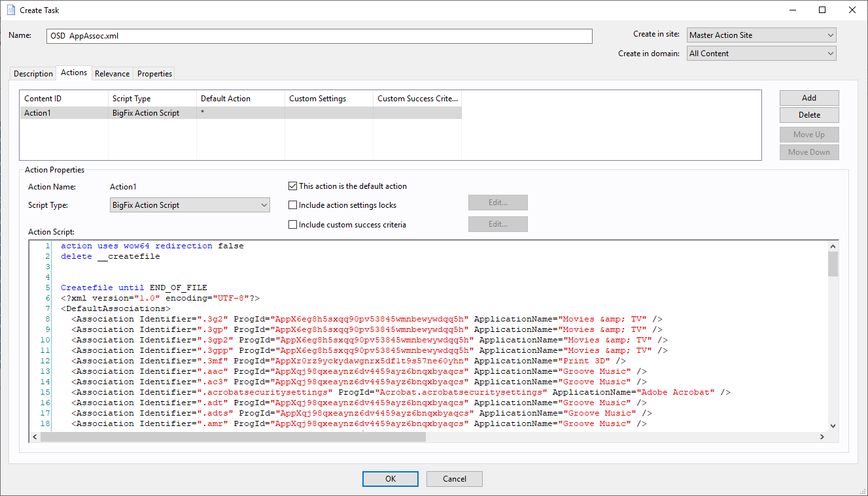868x496 pixels.
Task: Click the Create Task window document icon
Action: point(11,10)
